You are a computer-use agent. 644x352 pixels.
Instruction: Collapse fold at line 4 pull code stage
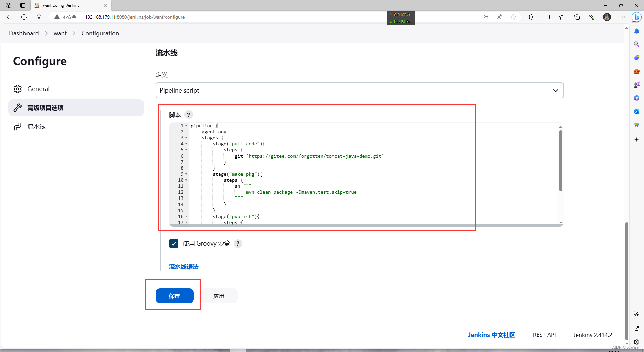click(186, 144)
